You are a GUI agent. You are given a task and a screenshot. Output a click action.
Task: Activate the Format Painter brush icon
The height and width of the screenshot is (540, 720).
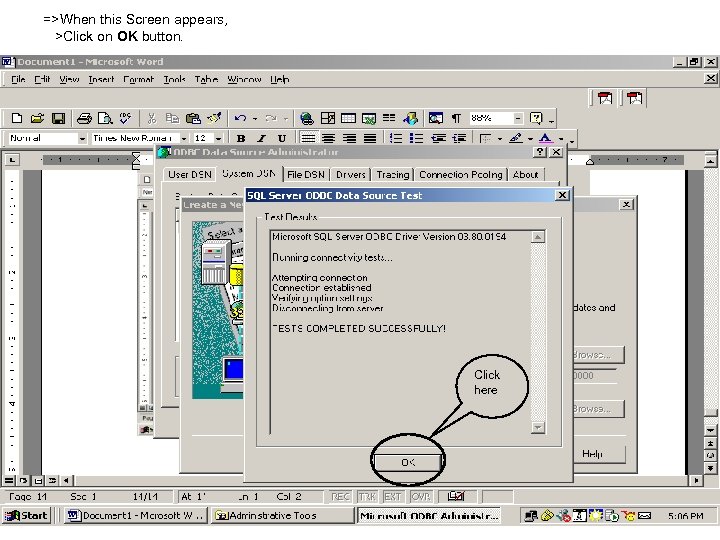click(214, 118)
